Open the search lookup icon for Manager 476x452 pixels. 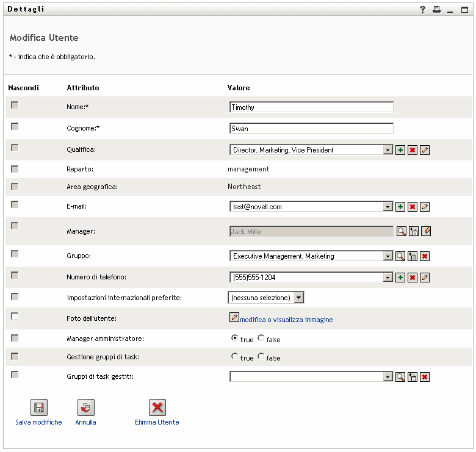[401, 231]
